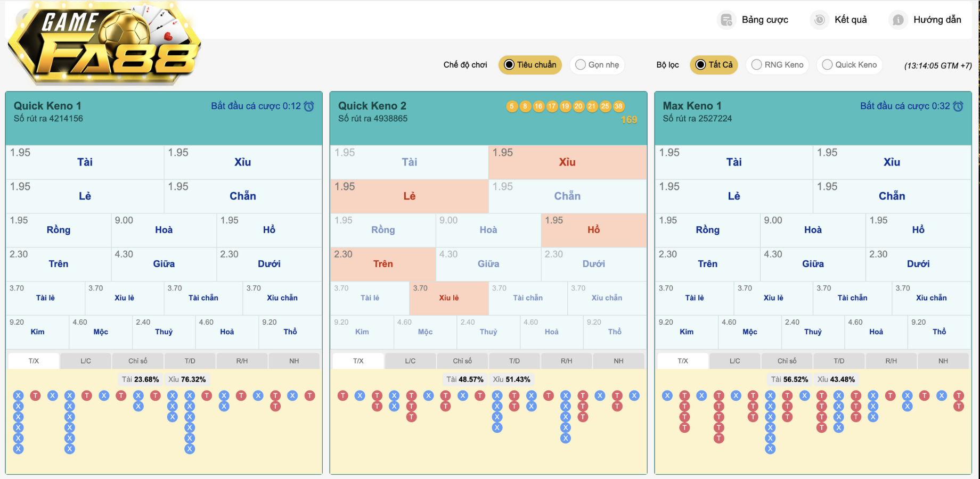
Task: Click the Quick Keno 1 countdown clock icon
Action: coord(309,106)
